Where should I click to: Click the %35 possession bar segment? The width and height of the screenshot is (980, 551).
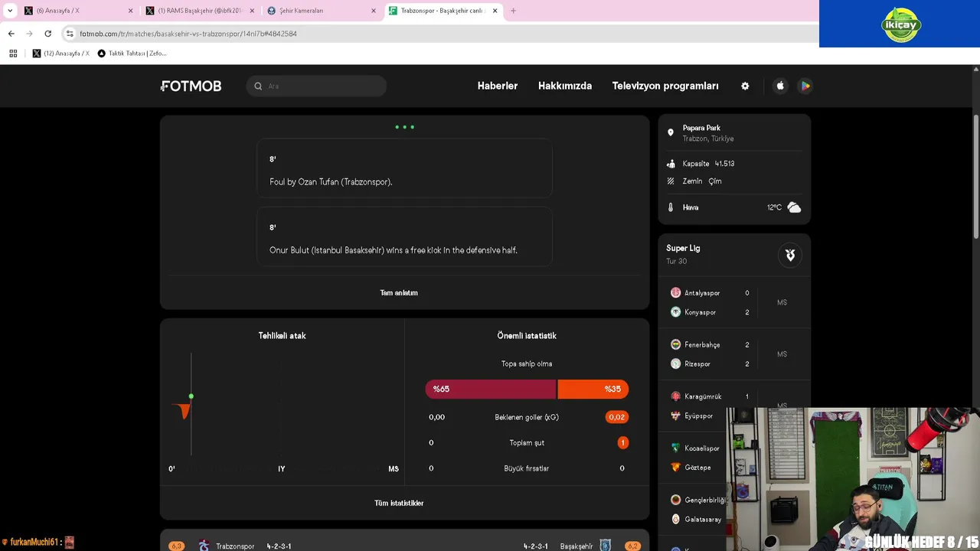tap(593, 389)
